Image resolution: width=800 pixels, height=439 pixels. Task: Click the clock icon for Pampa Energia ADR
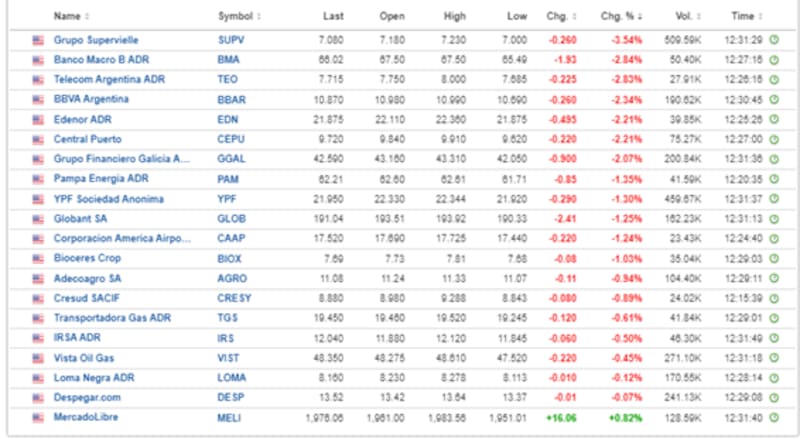click(772, 177)
